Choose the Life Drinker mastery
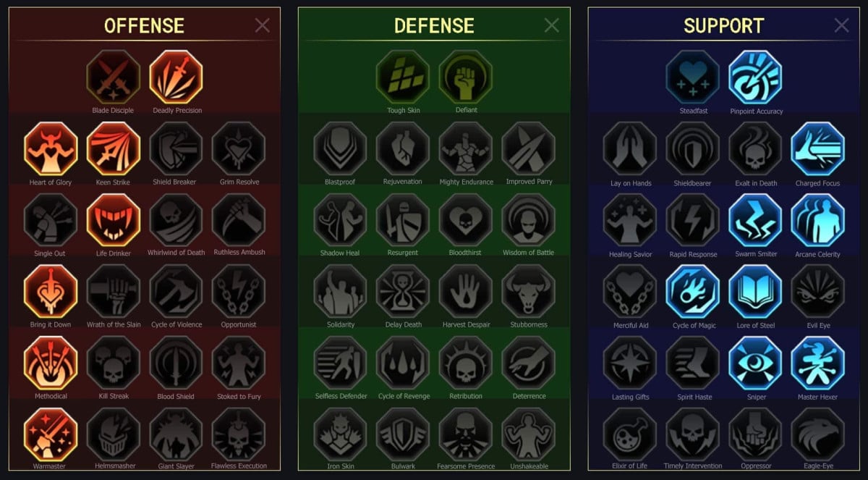 point(113,219)
